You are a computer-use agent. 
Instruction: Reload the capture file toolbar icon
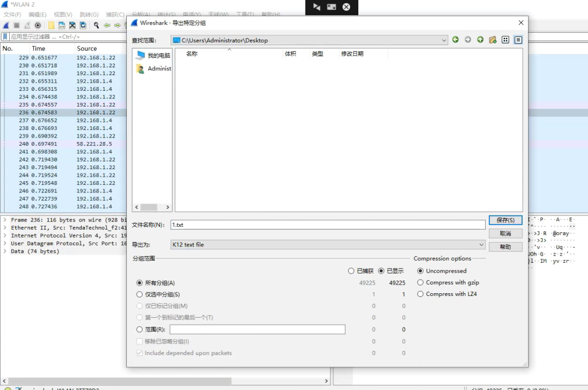coord(83,26)
